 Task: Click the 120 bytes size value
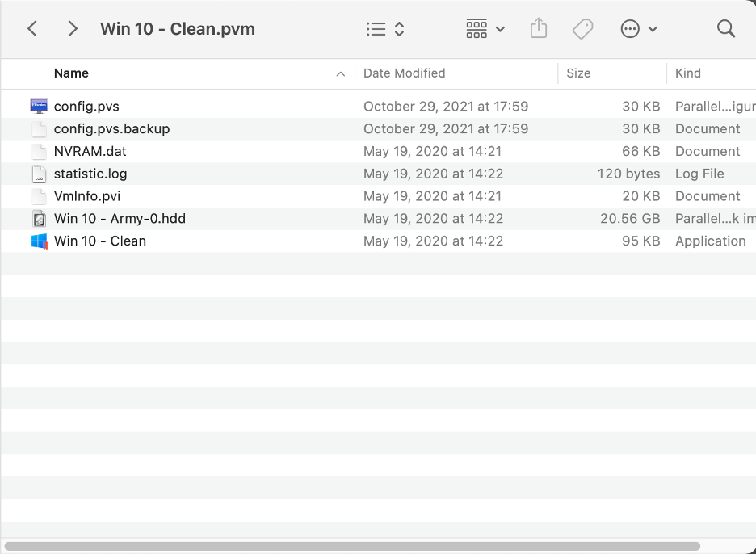[x=628, y=174]
